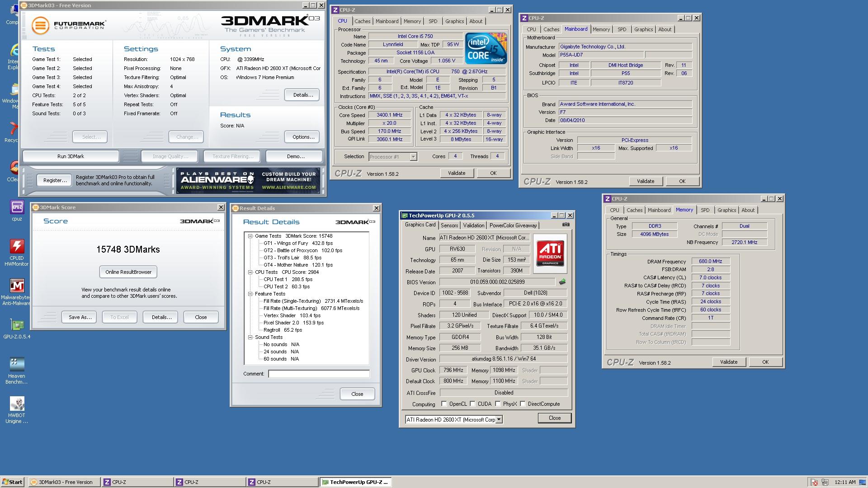Click the GPU-Z title bar app icon

(x=405, y=216)
